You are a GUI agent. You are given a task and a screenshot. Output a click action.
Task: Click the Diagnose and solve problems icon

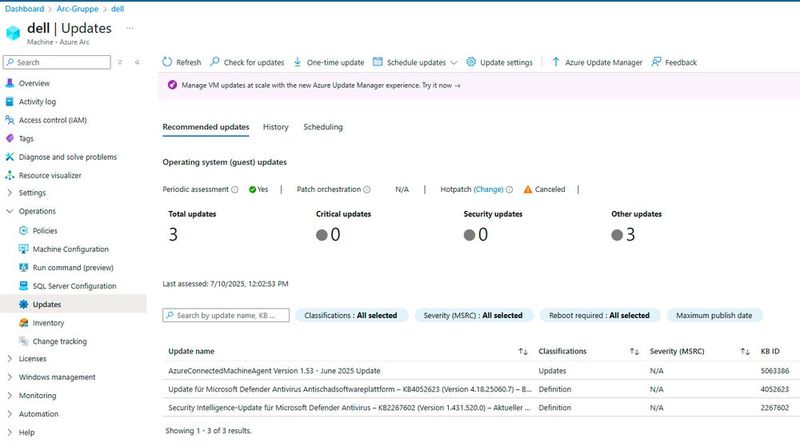pos(10,157)
